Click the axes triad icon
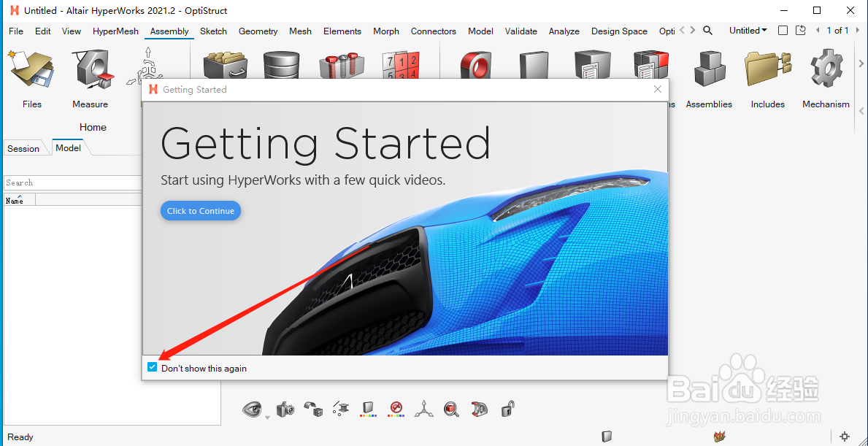The height and width of the screenshot is (446, 868). coord(424,410)
